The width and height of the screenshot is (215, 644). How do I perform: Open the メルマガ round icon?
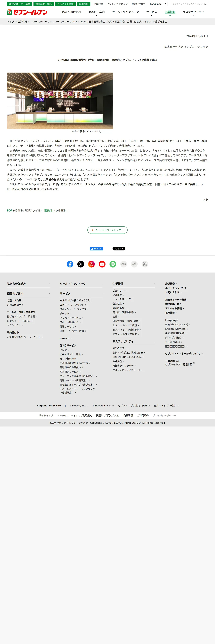point(134,264)
